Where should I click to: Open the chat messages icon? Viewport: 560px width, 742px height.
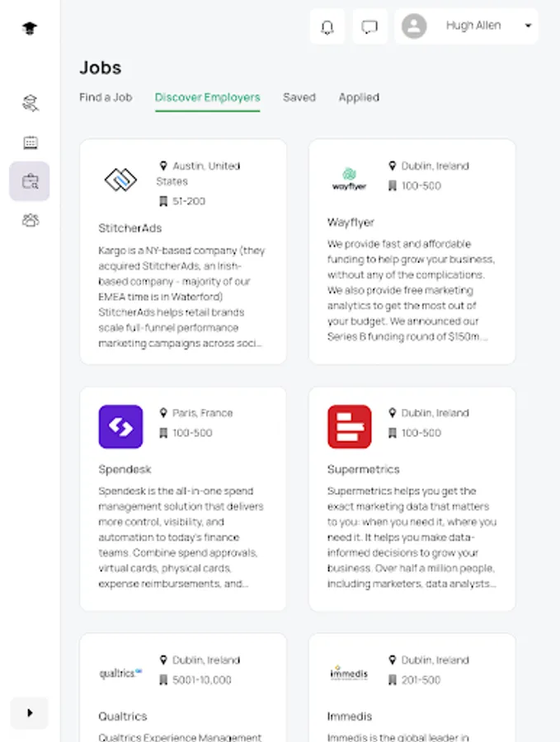pos(369,26)
